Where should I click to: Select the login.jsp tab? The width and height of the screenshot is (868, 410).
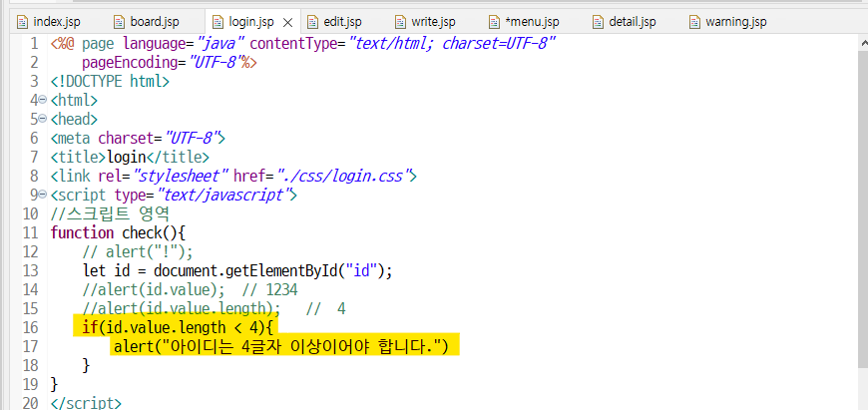(250, 22)
